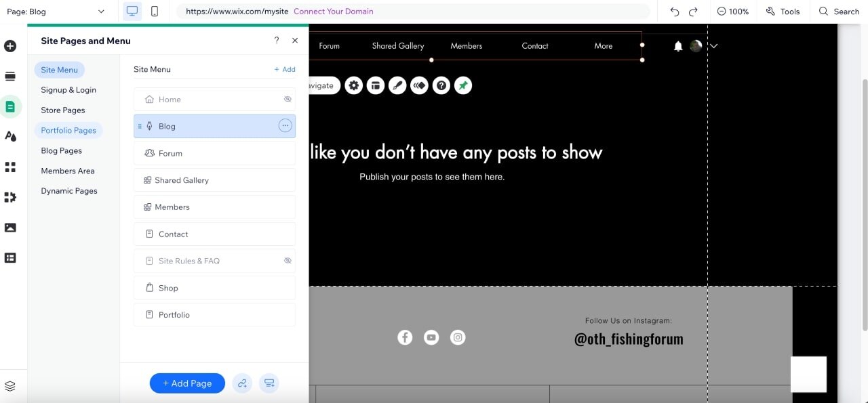
Task: Switch to desktop editor view
Action: (132, 12)
